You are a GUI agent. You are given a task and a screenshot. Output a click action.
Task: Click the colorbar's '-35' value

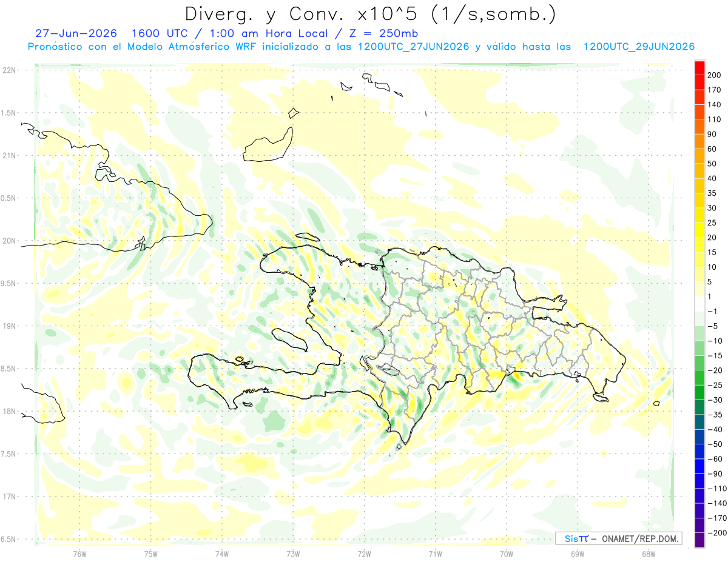point(715,415)
